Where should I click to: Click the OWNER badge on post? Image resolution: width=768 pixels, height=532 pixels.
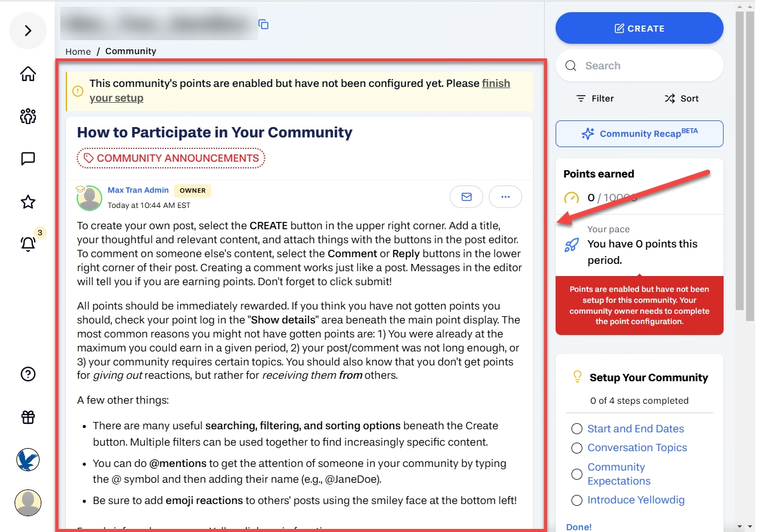coord(192,190)
